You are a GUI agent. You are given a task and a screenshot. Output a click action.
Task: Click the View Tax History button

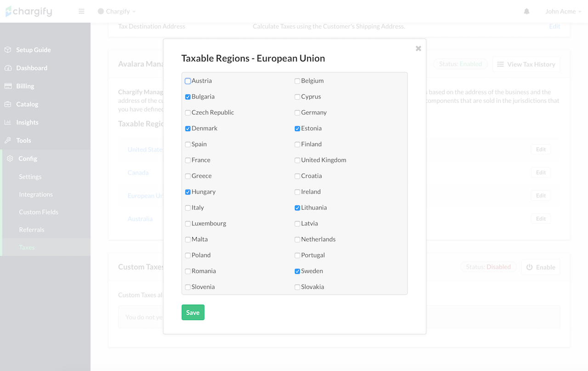pos(526,64)
